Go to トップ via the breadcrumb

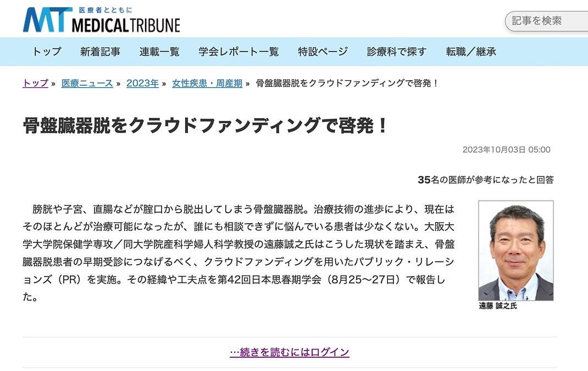point(34,83)
